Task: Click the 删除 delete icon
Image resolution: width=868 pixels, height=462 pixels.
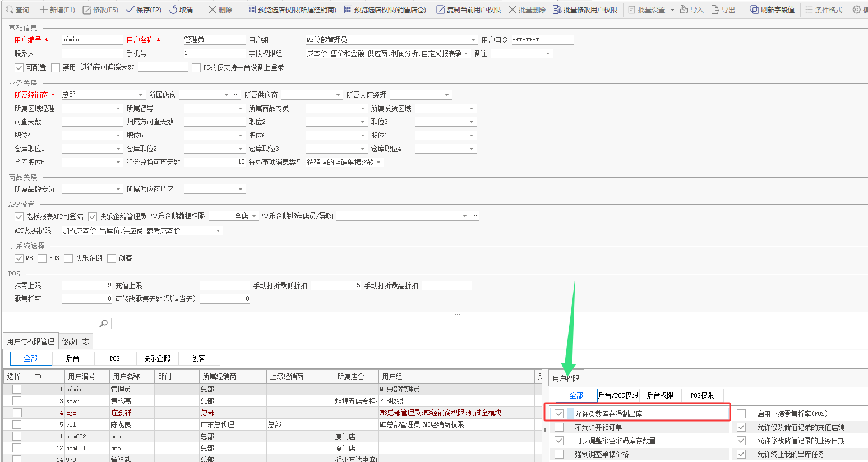Action: (213, 10)
